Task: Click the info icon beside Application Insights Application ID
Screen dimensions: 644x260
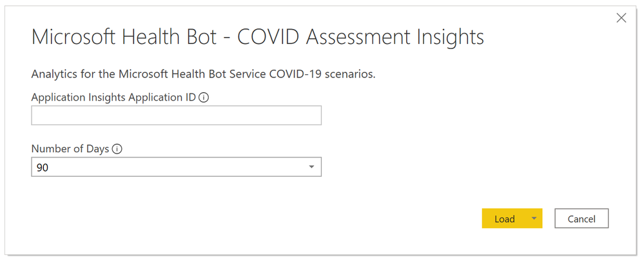Action: tap(204, 98)
